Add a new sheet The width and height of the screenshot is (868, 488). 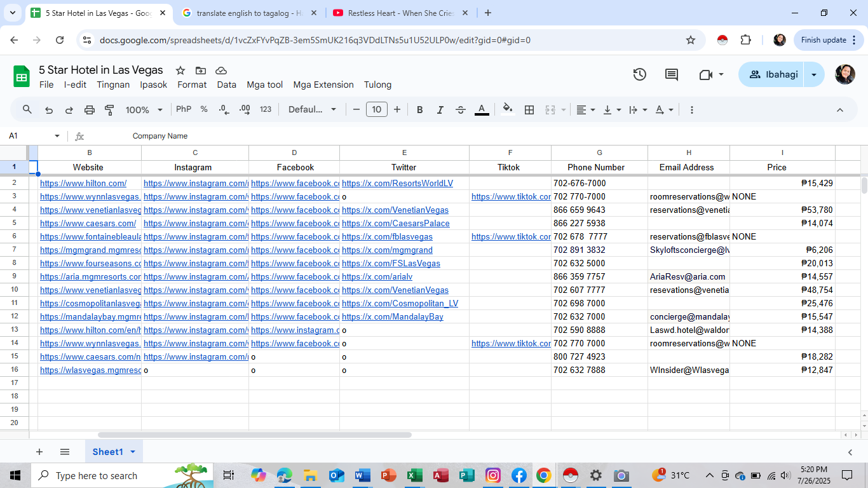(x=39, y=452)
